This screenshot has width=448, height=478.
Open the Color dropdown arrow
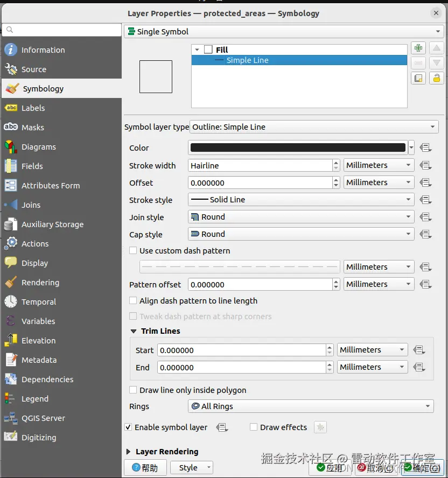click(x=411, y=147)
